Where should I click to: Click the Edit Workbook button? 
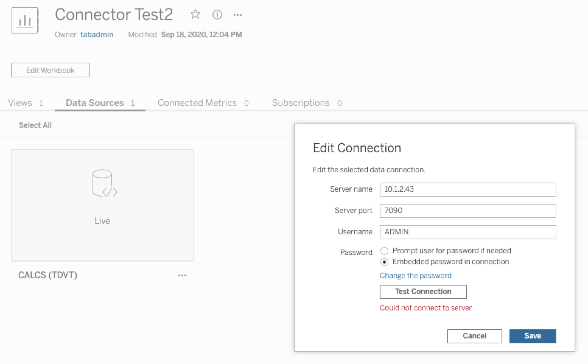50,70
